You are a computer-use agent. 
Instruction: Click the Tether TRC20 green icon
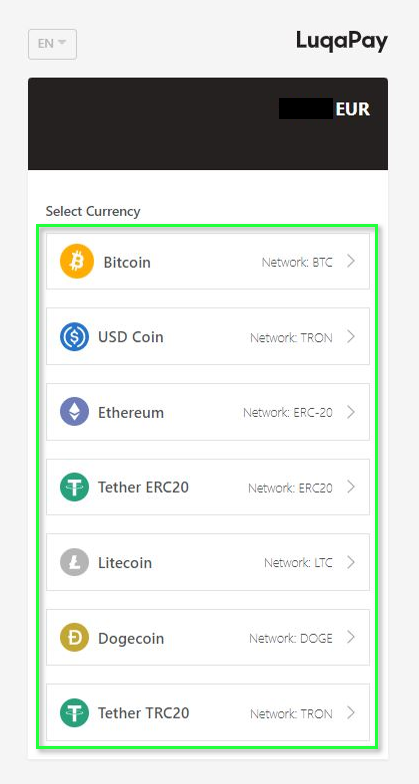74,712
